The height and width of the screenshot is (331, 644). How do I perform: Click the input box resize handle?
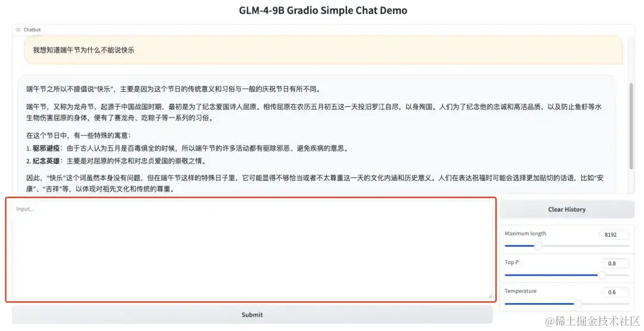pos(490,296)
